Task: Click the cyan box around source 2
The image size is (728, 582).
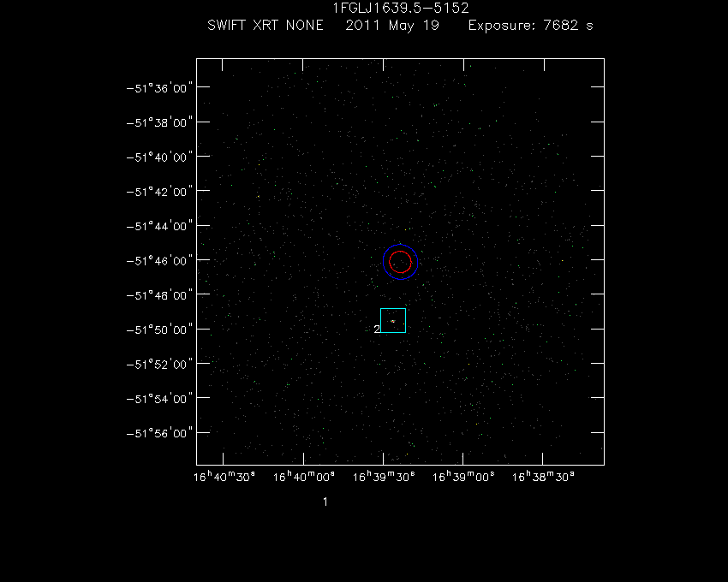Action: (x=393, y=320)
